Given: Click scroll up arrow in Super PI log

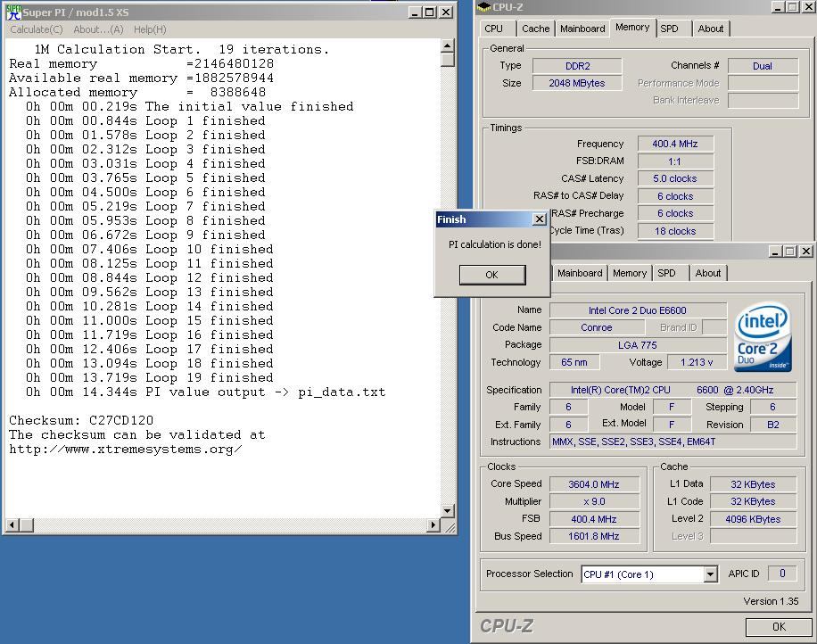Looking at the screenshot, I should coord(447,45).
